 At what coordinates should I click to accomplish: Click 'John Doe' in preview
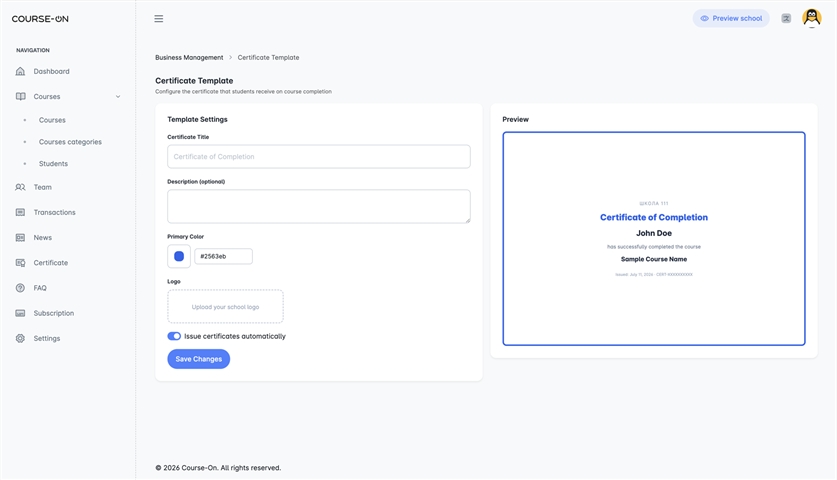pos(653,233)
